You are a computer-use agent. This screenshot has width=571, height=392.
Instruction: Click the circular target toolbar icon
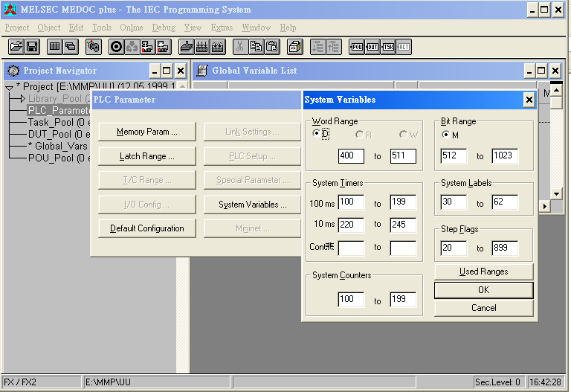pos(117,47)
